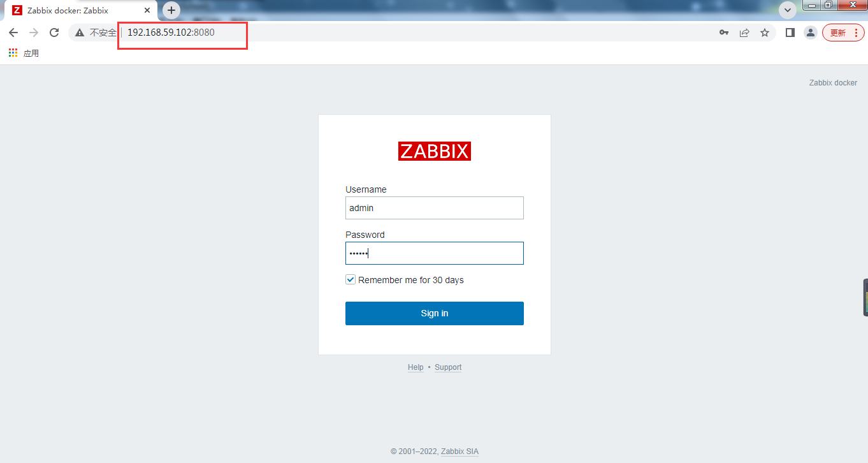Open the Help link
Image resolution: width=868 pixels, height=463 pixels.
click(416, 367)
